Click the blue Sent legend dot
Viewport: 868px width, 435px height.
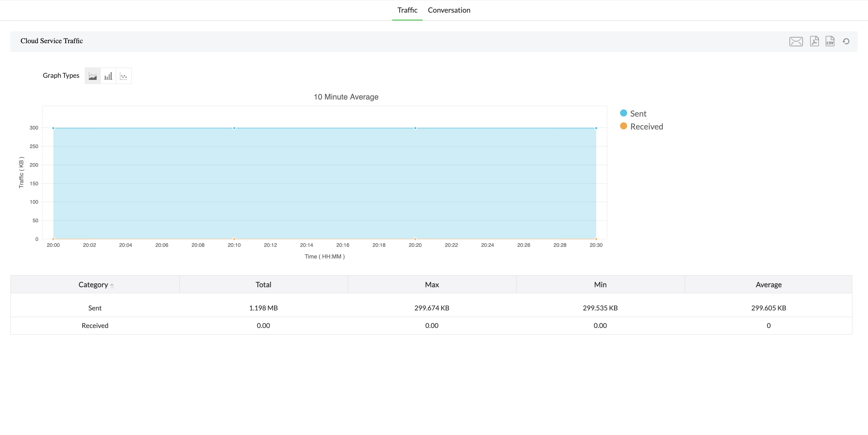(623, 113)
